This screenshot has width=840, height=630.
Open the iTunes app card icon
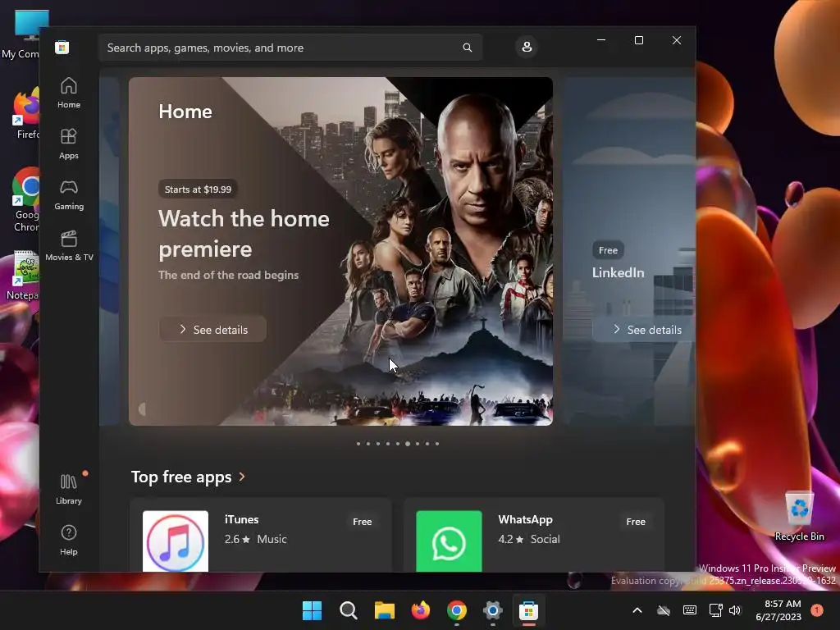pyautogui.click(x=176, y=541)
